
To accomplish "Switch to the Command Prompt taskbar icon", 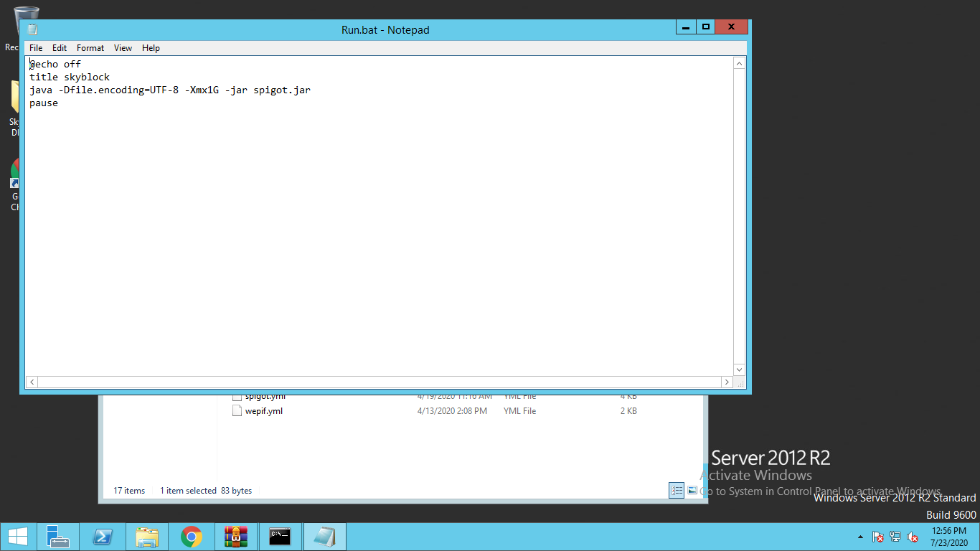I will click(280, 537).
